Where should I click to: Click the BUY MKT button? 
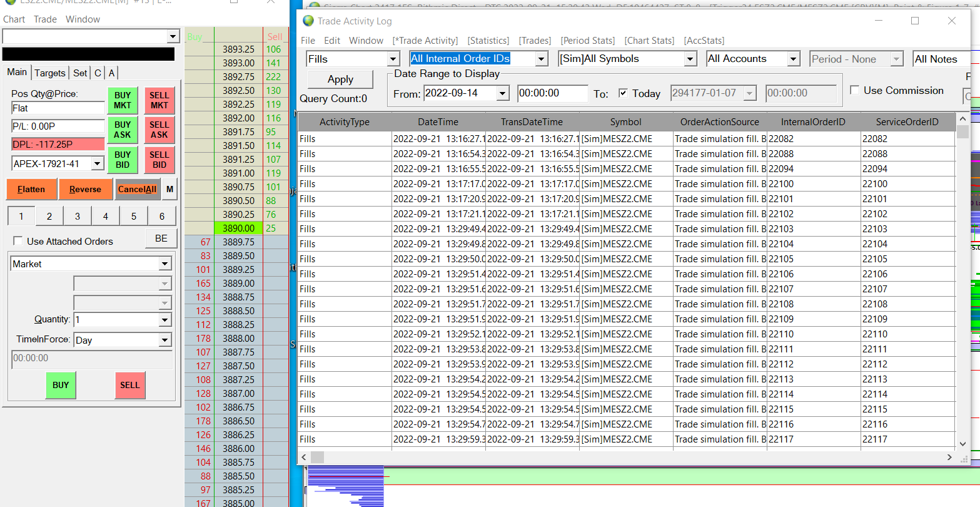[x=123, y=100]
